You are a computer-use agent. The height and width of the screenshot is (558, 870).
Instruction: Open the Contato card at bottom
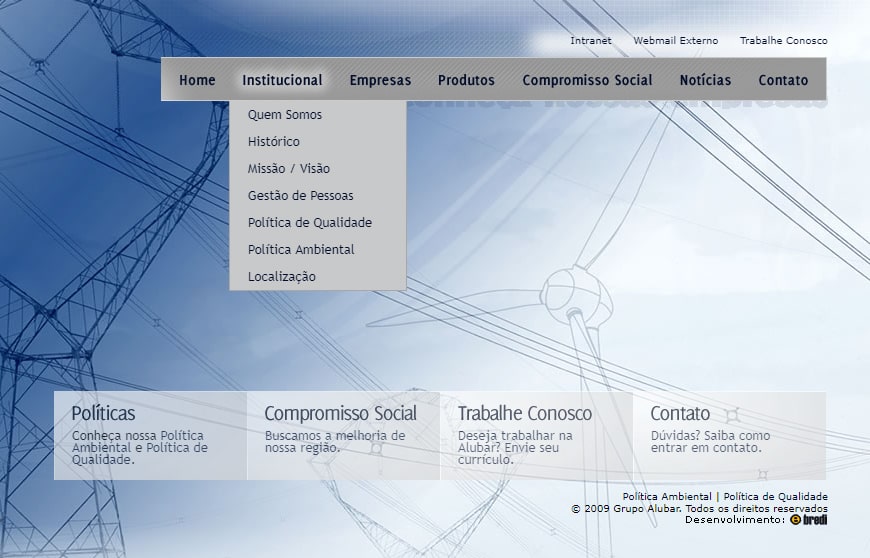(730, 436)
